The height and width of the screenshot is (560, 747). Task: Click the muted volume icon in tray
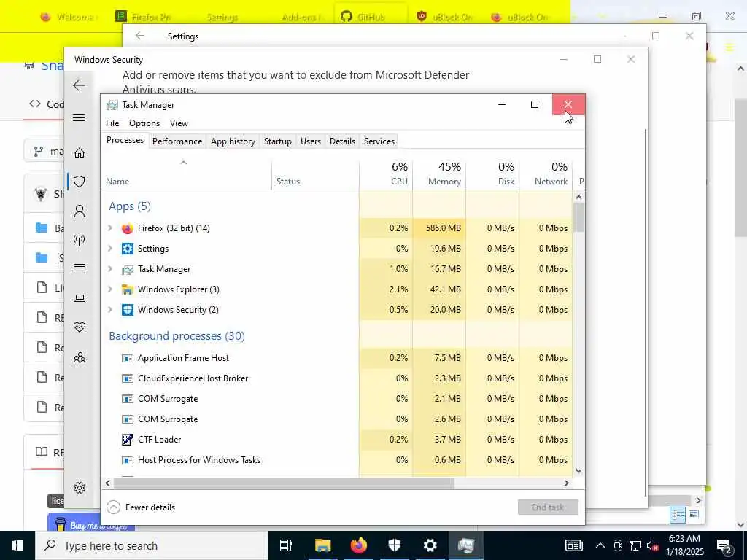653,545
